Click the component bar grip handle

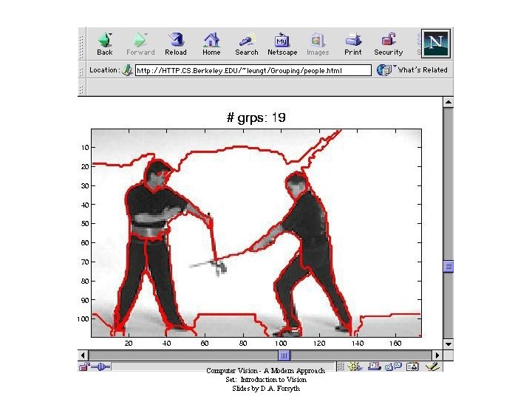pos(341,366)
